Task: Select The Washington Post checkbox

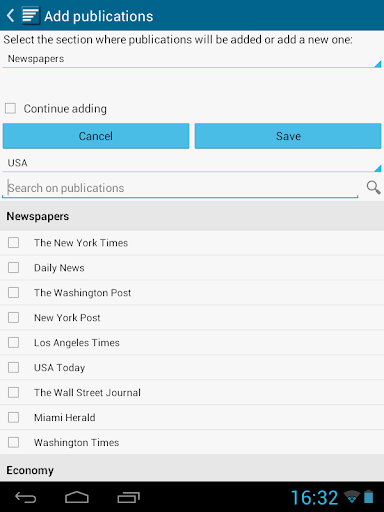Action: 13,292
